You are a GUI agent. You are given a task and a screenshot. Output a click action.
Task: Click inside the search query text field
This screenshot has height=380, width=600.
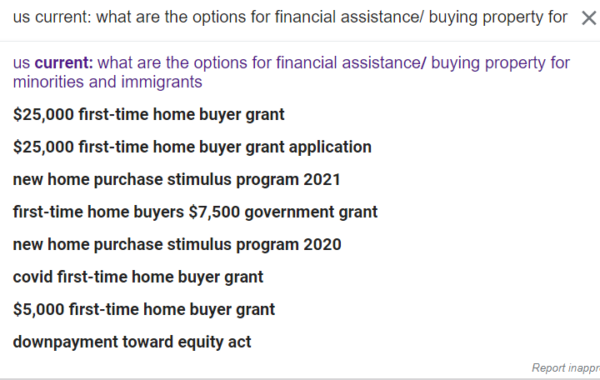[x=290, y=17]
